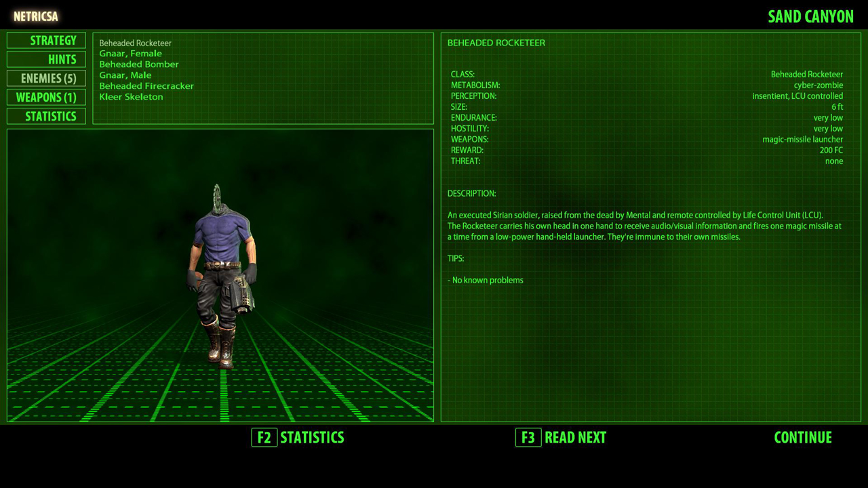This screenshot has height=488, width=868.
Task: Open the Weapons (1) tab
Action: (46, 97)
